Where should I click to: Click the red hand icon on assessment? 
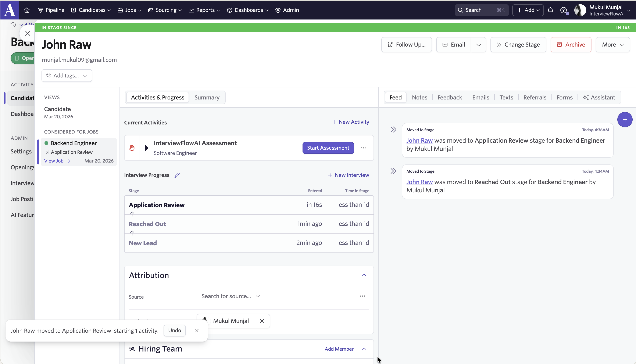(132, 148)
